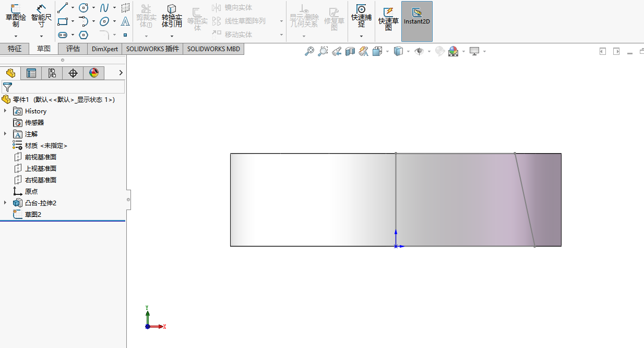
Task: Select 上视基准面 (Top Plane) in tree
Action: [x=41, y=168]
